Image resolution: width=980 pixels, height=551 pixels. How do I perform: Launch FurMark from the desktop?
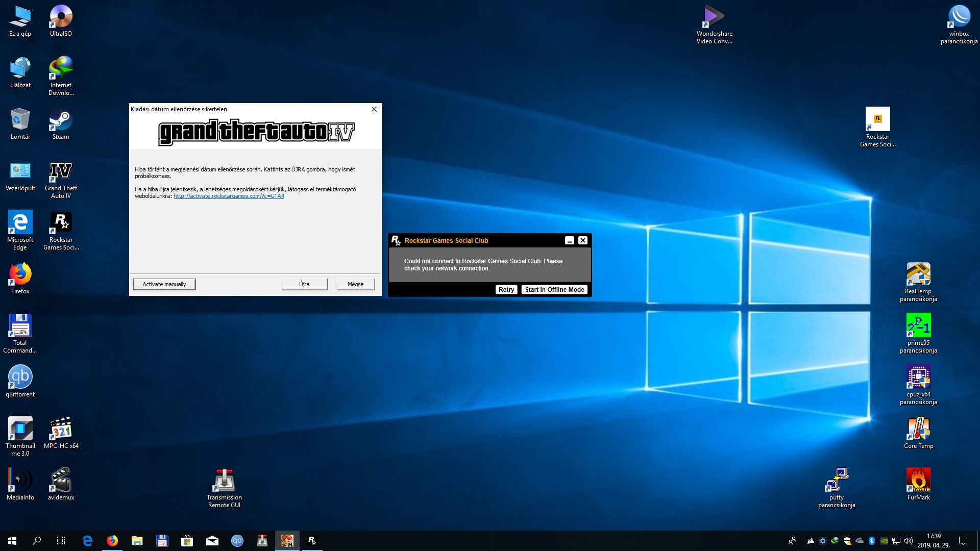tap(918, 485)
